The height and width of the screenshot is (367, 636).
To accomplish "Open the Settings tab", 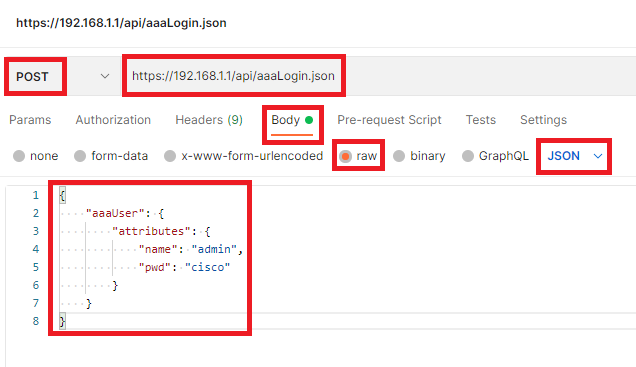I will (x=544, y=120).
